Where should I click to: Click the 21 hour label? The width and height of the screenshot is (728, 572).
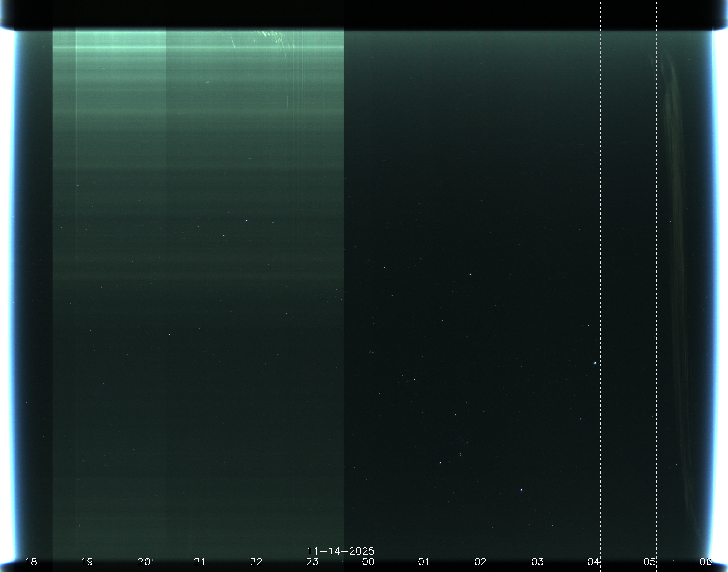point(200,562)
